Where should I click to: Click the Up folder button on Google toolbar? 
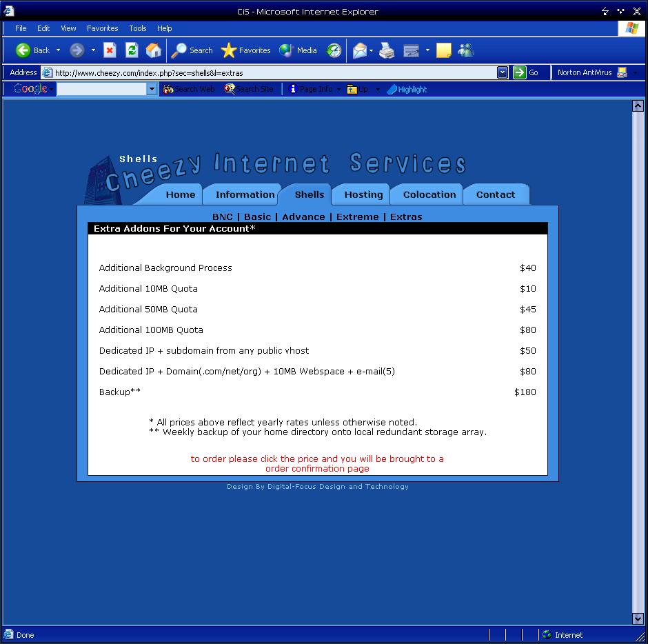358,89
